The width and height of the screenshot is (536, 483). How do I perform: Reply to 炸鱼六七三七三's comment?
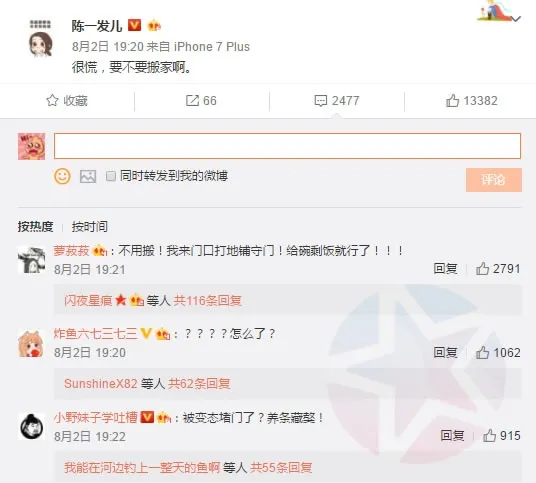pyautogui.click(x=445, y=352)
